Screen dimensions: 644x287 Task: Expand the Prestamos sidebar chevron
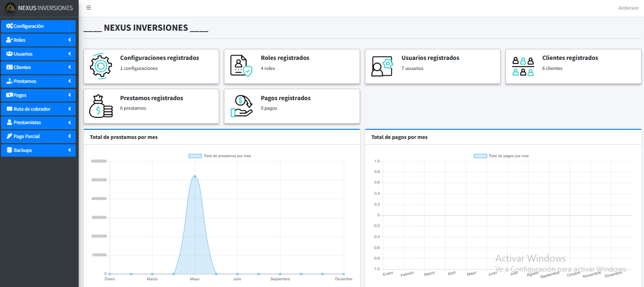pos(70,81)
